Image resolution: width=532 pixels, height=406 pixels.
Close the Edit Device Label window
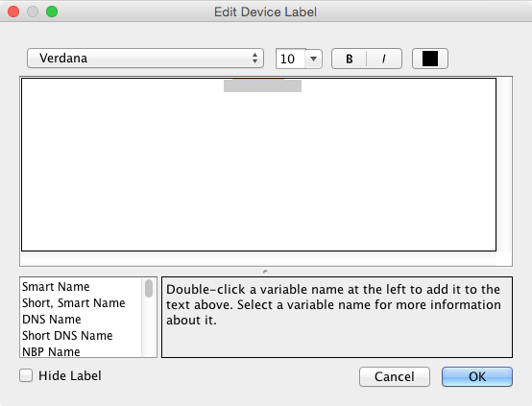click(x=13, y=12)
